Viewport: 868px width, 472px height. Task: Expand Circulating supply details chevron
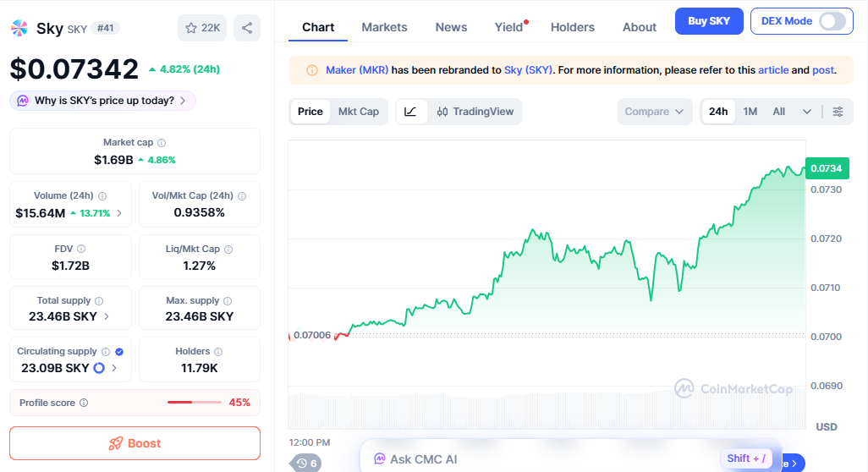click(x=114, y=368)
